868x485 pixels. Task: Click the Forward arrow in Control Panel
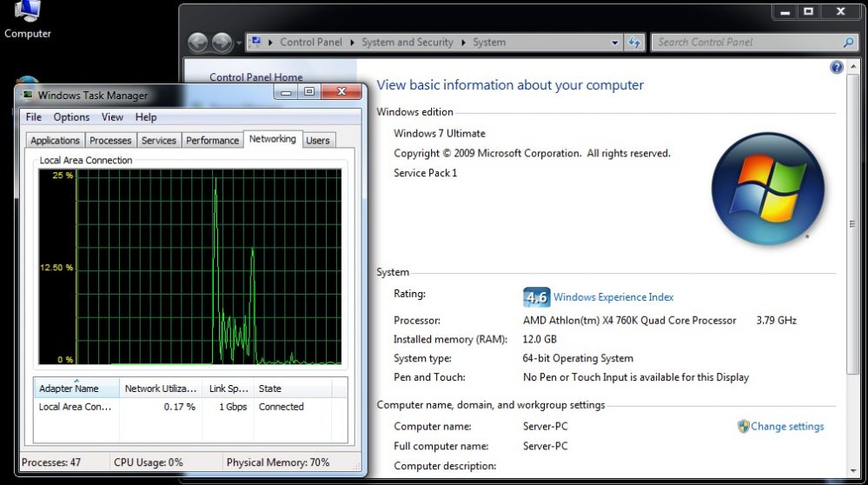coord(222,43)
